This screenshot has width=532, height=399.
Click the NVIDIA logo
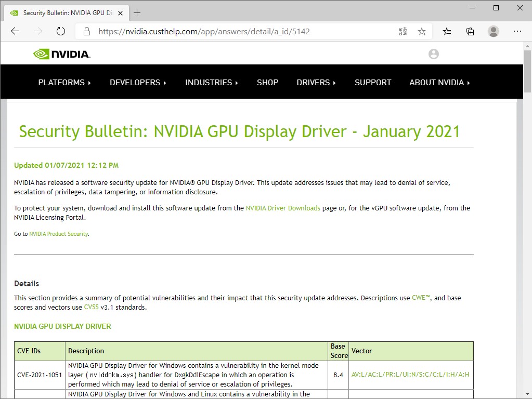coord(62,54)
